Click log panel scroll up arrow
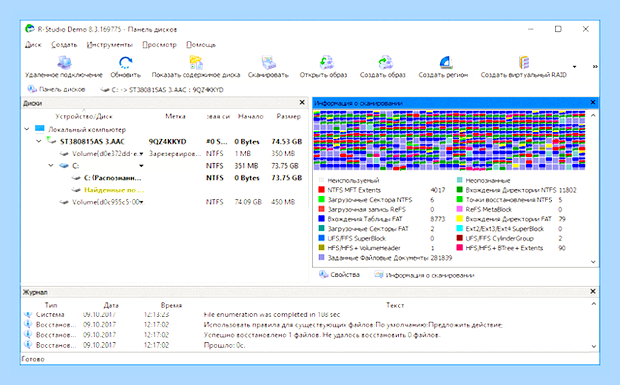Viewport: 620px width, 385px height. (594, 304)
